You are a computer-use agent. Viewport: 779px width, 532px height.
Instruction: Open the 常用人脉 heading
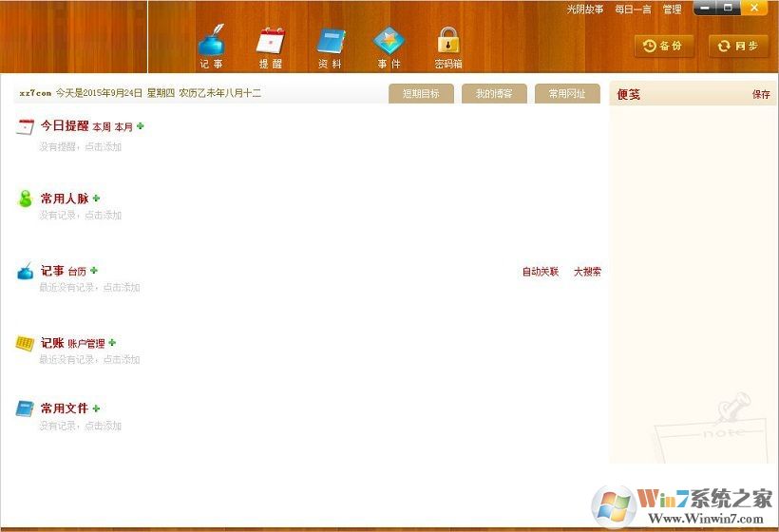65,199
